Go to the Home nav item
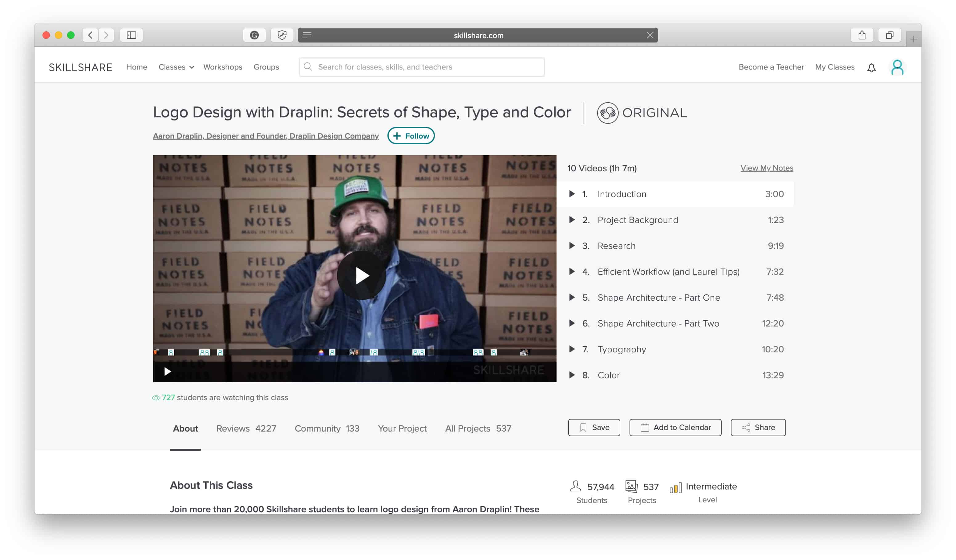 [136, 67]
